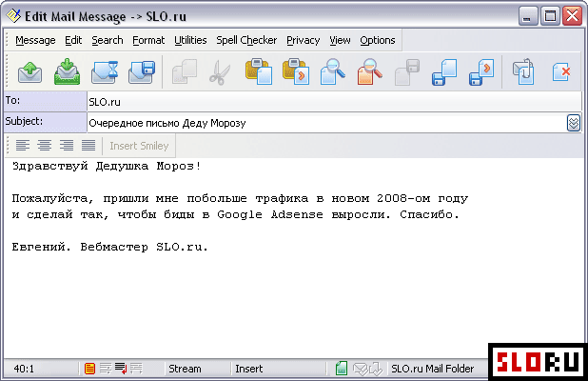
Task: Minimize the Edit Mail Message window
Action: pos(528,16)
